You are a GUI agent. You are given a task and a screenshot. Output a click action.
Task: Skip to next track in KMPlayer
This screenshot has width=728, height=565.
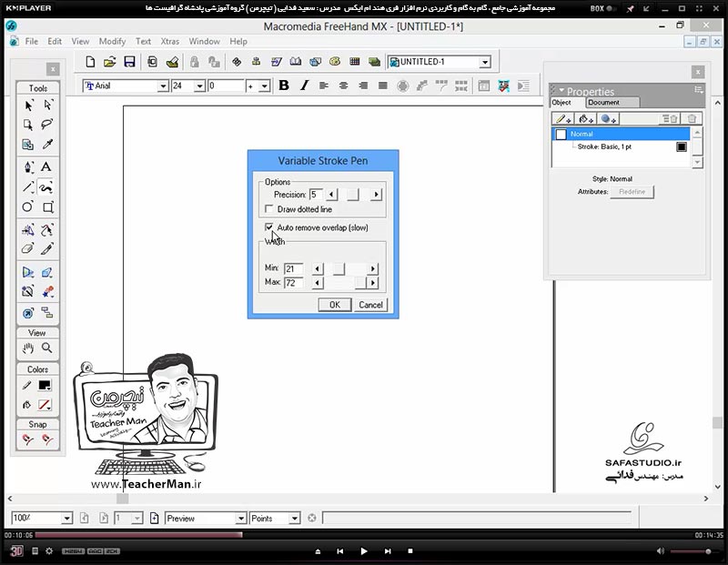[388, 551]
